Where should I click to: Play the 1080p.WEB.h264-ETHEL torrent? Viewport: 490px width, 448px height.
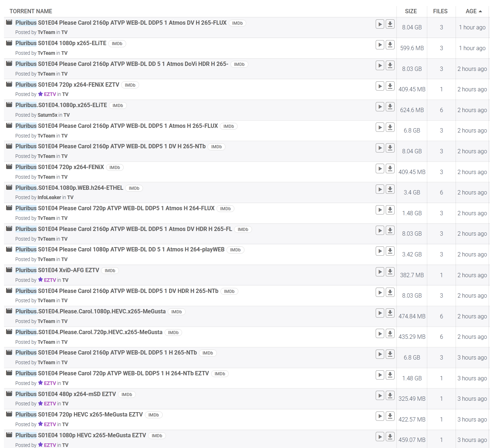coord(380,189)
